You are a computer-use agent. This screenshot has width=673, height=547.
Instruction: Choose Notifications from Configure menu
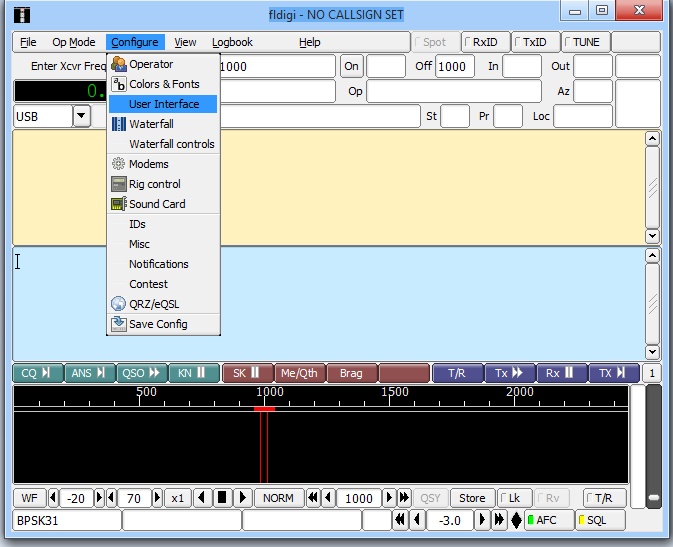(158, 264)
